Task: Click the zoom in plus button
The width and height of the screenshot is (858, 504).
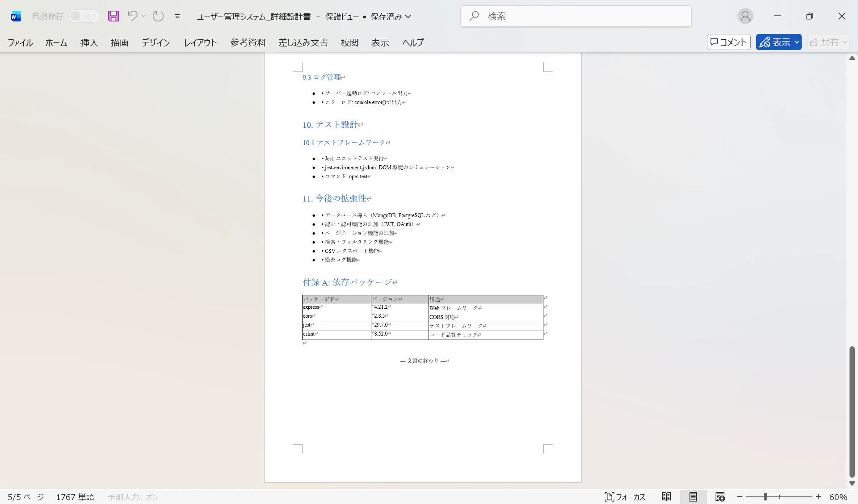Action: [x=818, y=496]
